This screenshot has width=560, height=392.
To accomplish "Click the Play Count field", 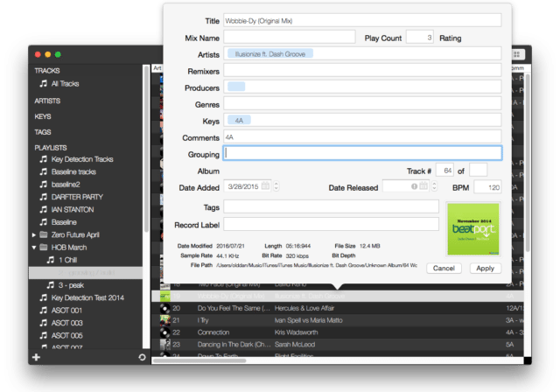I will coord(420,37).
